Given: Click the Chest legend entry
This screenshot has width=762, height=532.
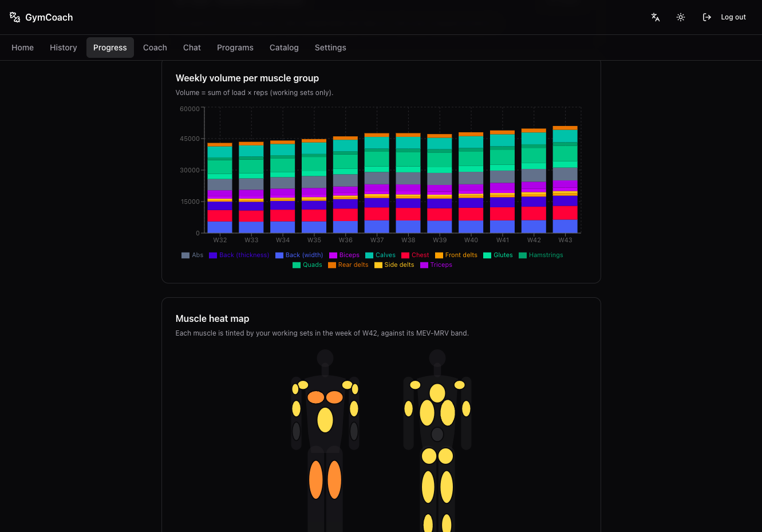Looking at the screenshot, I should (x=415, y=255).
